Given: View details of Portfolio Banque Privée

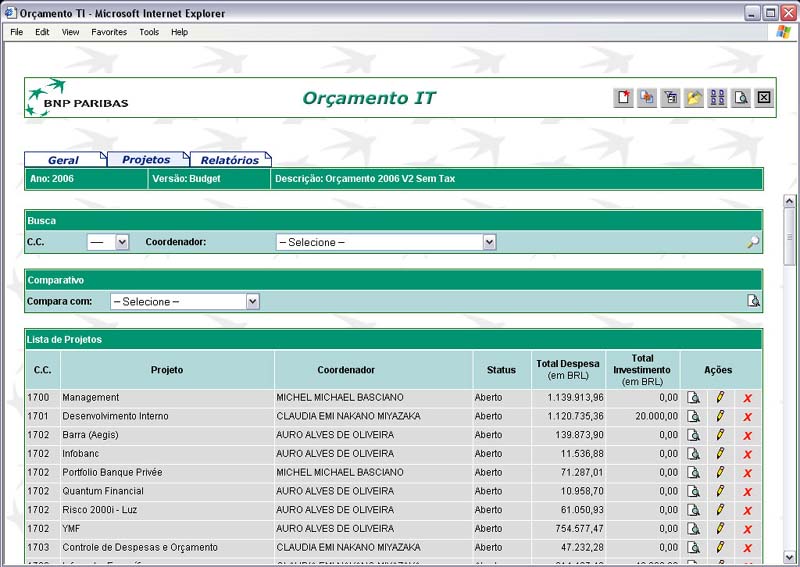Looking at the screenshot, I should click(x=693, y=473).
